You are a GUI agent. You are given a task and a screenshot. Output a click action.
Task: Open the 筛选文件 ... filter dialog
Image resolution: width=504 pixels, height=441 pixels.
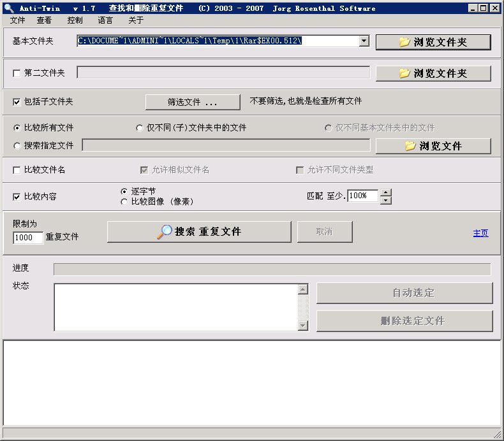pyautogui.click(x=193, y=102)
